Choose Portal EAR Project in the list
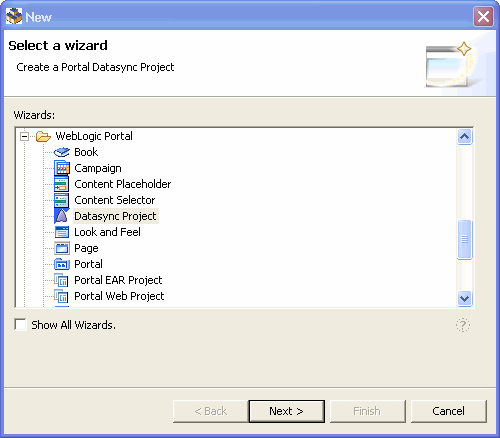 (x=118, y=280)
